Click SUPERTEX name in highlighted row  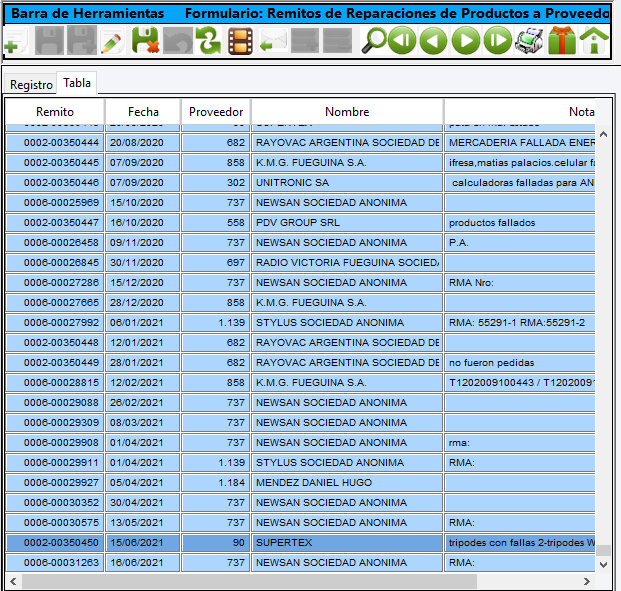click(x=347, y=543)
